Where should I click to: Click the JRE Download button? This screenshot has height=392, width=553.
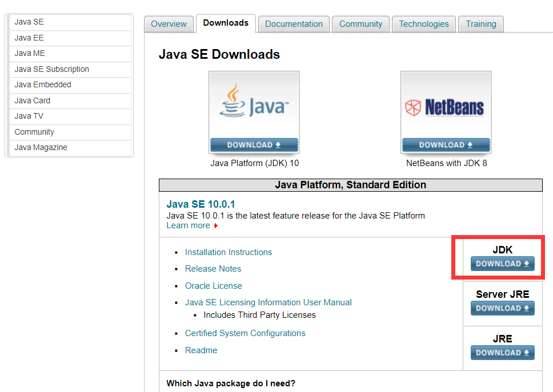(x=503, y=353)
